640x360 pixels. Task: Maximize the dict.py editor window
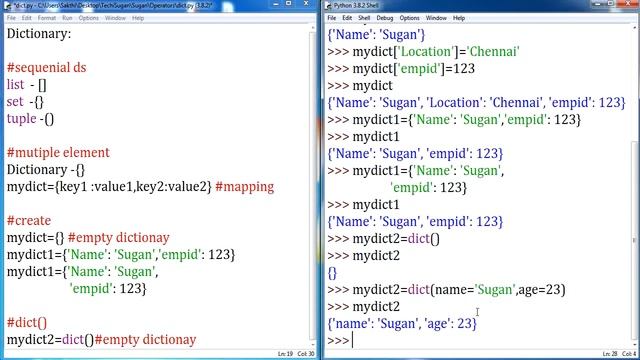289,3
